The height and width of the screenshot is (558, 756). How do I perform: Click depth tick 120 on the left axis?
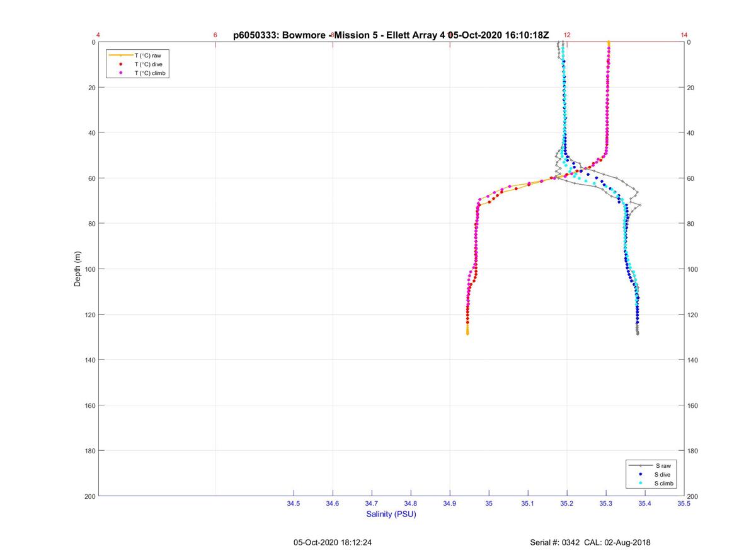point(89,315)
